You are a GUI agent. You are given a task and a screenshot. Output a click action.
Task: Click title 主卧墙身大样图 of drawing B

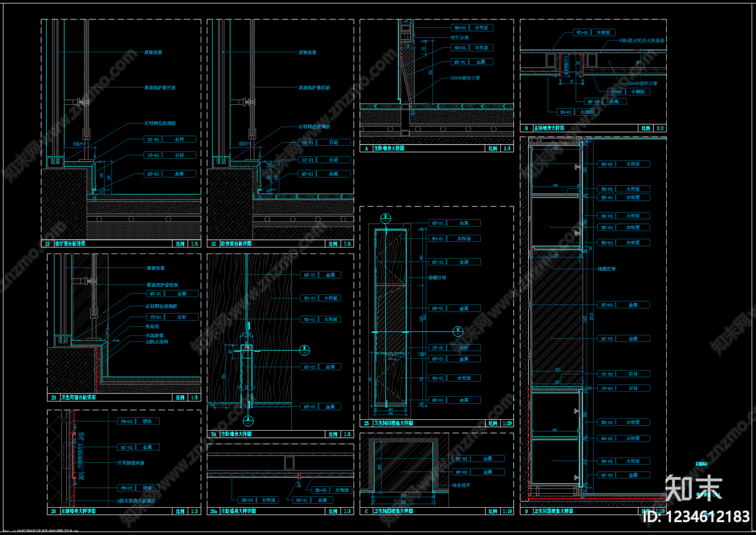[x=549, y=128]
